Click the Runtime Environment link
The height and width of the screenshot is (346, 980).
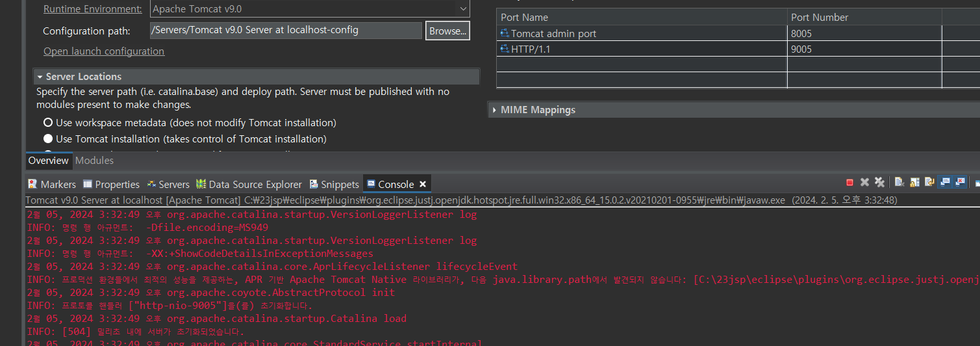click(92, 8)
